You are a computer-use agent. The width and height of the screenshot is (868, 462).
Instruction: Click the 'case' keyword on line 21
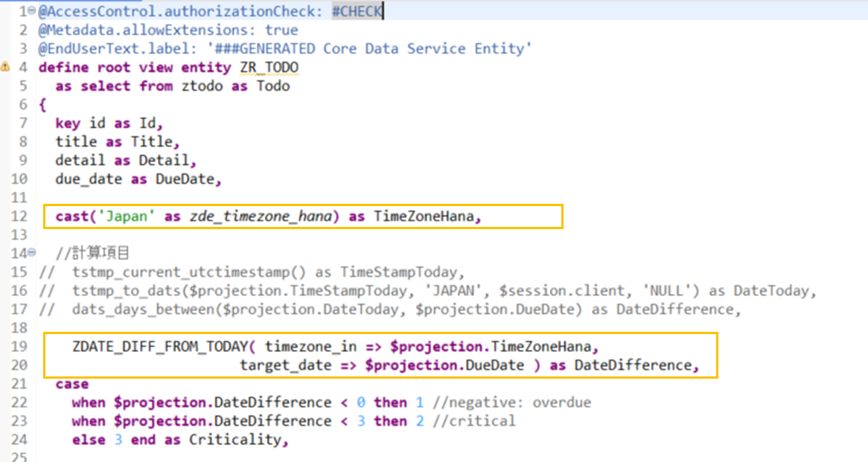[72, 384]
